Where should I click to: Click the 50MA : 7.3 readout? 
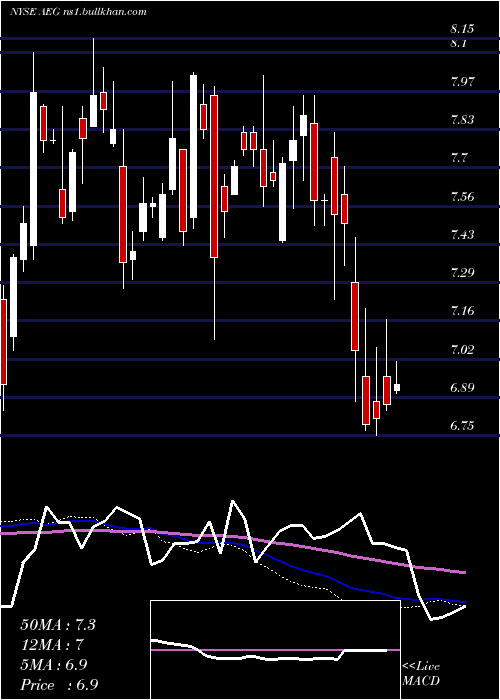tap(58, 625)
